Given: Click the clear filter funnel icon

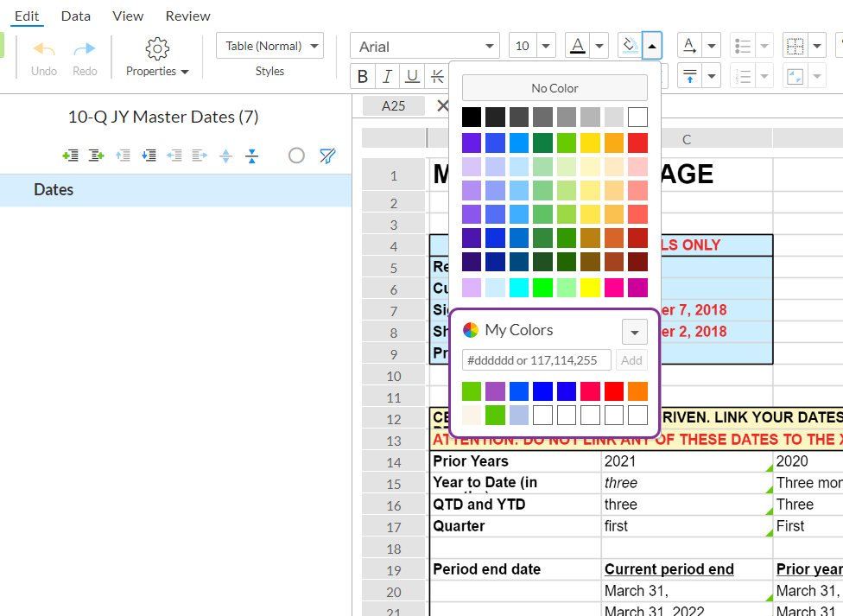Looking at the screenshot, I should 327,156.
